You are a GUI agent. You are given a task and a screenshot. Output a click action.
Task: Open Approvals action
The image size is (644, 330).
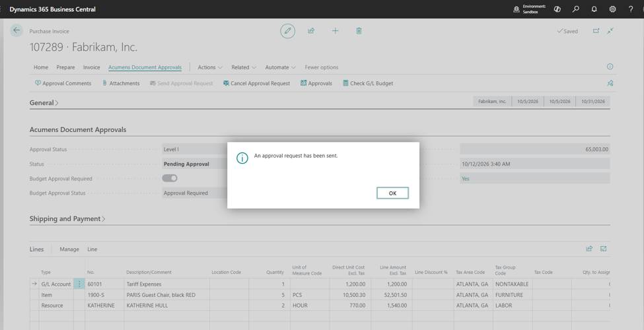316,83
